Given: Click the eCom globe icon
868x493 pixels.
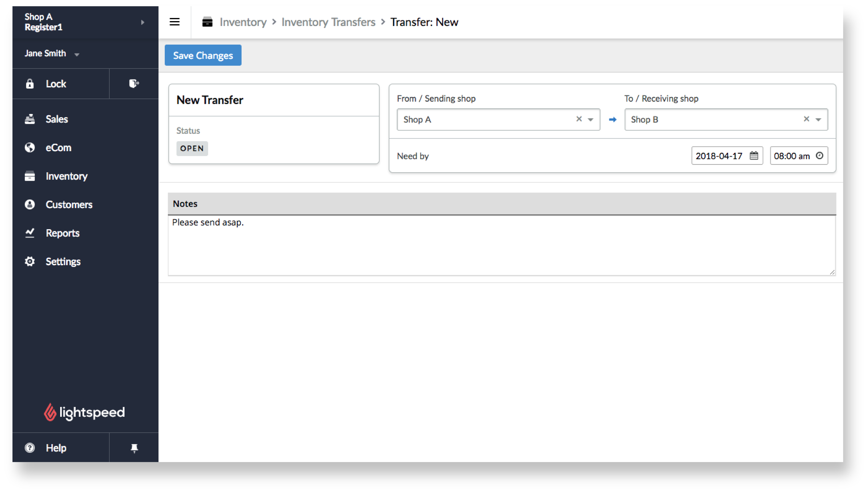Looking at the screenshot, I should [30, 147].
